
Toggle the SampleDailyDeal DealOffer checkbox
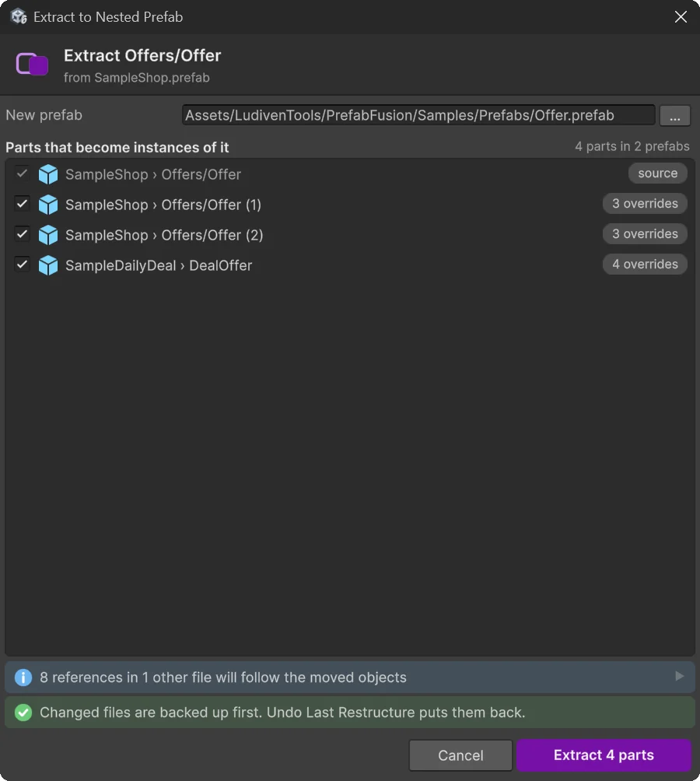tap(22, 264)
